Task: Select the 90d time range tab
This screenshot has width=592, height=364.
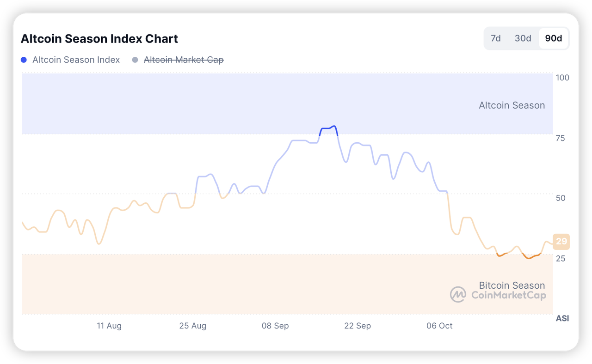Action: pyautogui.click(x=554, y=38)
